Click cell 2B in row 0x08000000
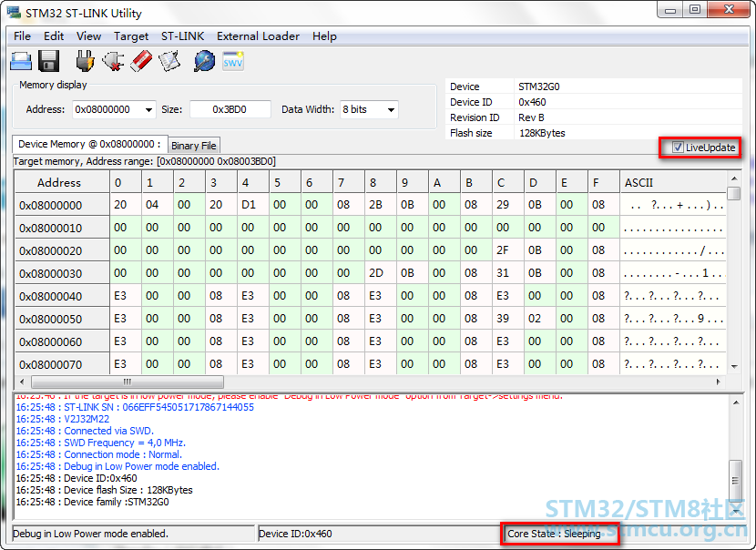This screenshot has width=756, height=550. (380, 204)
